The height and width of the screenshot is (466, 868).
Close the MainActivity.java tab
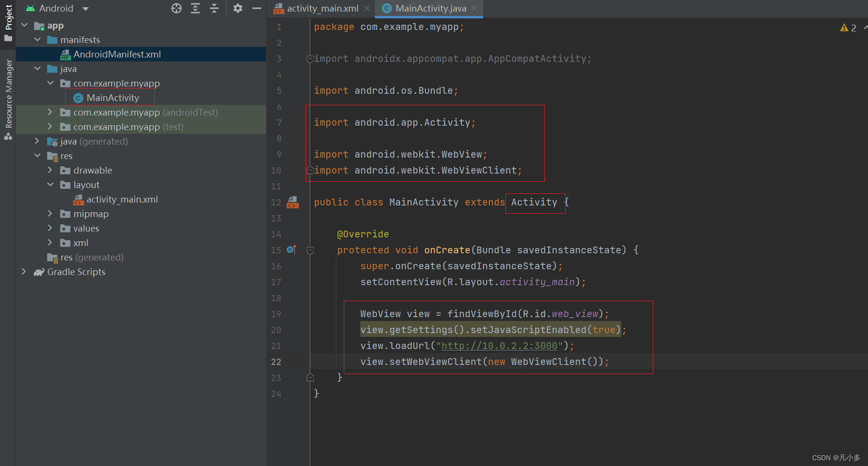(x=474, y=9)
